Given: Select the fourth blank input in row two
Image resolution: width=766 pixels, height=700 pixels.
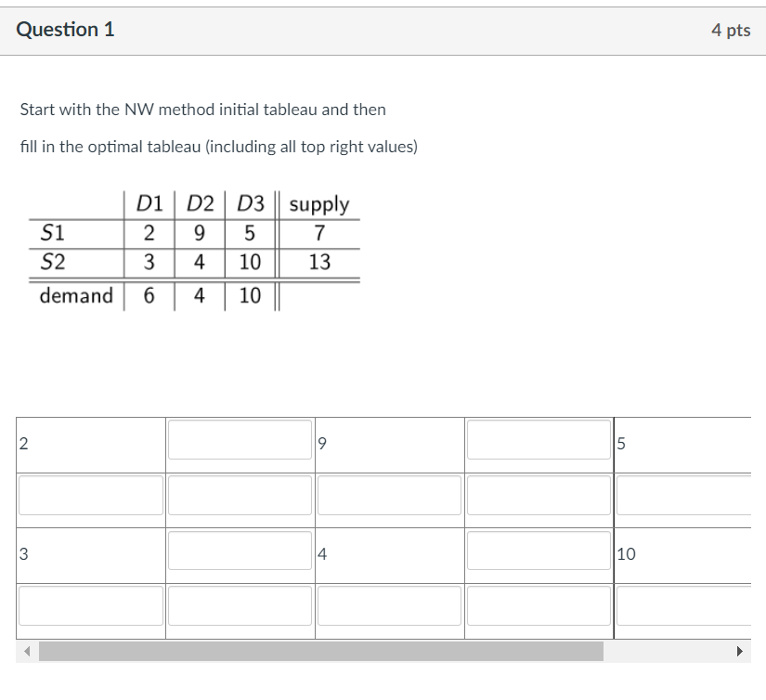Looking at the screenshot, I should (540, 495).
